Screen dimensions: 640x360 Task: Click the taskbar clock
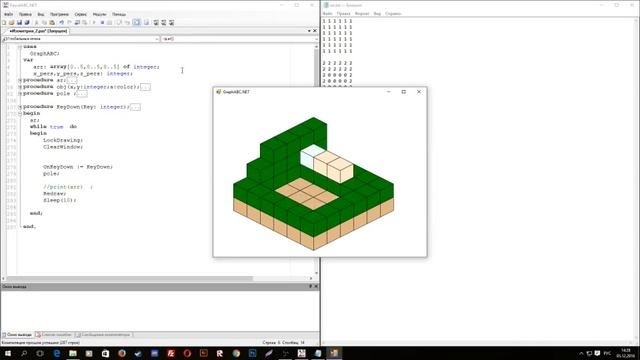[625, 353]
